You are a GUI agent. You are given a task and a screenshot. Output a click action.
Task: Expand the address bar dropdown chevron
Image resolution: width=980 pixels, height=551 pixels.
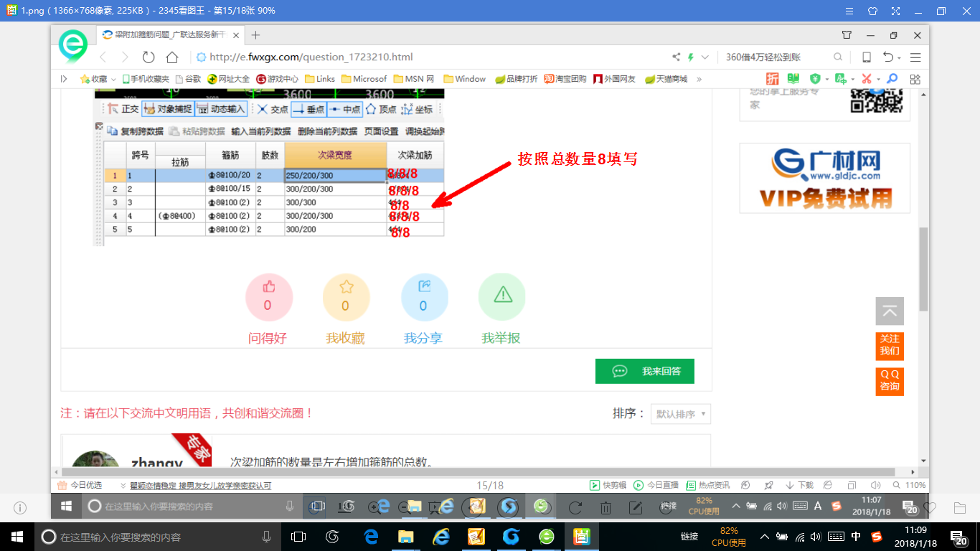click(x=705, y=57)
